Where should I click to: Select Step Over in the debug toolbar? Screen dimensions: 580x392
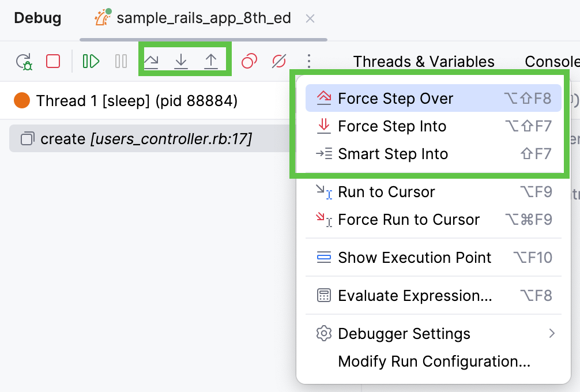click(x=151, y=60)
